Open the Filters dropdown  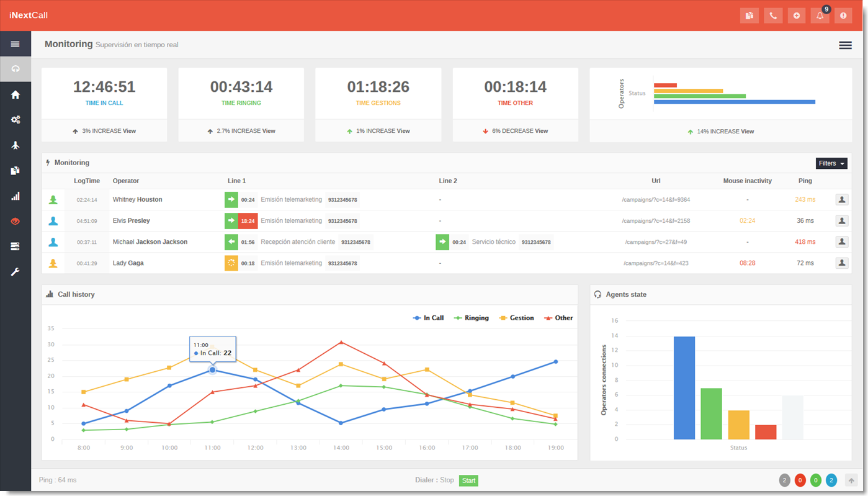(831, 163)
